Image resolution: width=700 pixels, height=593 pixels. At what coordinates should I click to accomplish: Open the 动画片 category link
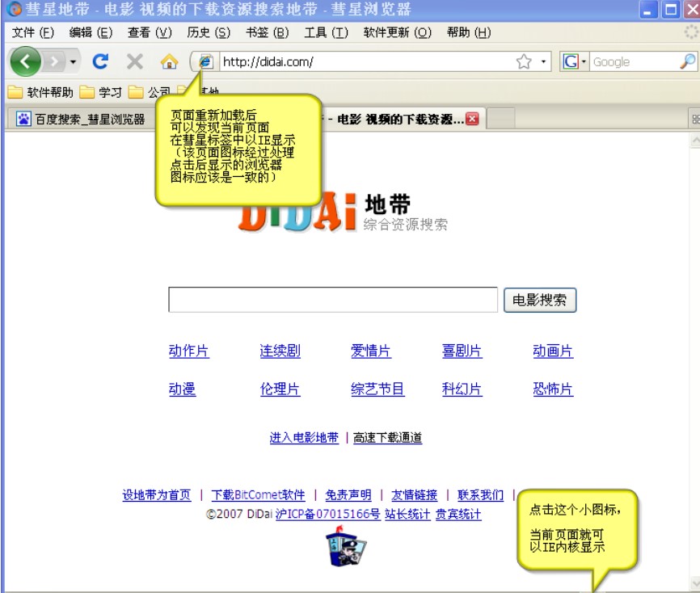coord(553,351)
